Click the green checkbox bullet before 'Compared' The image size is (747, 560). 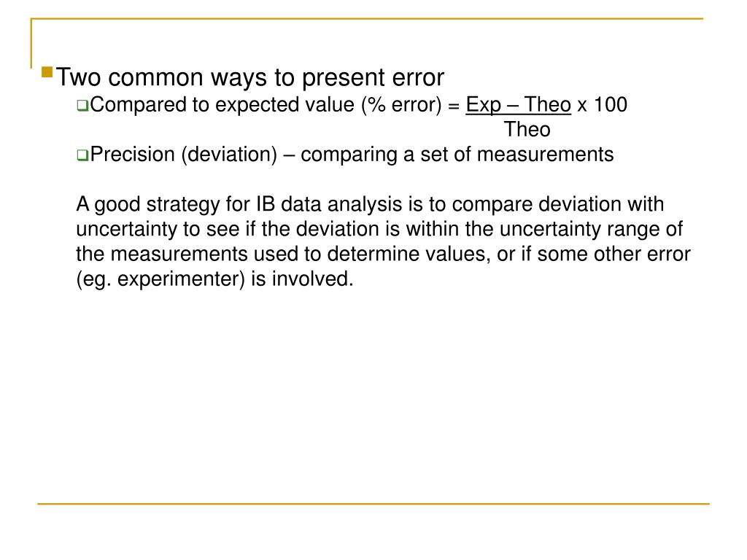coord(83,106)
